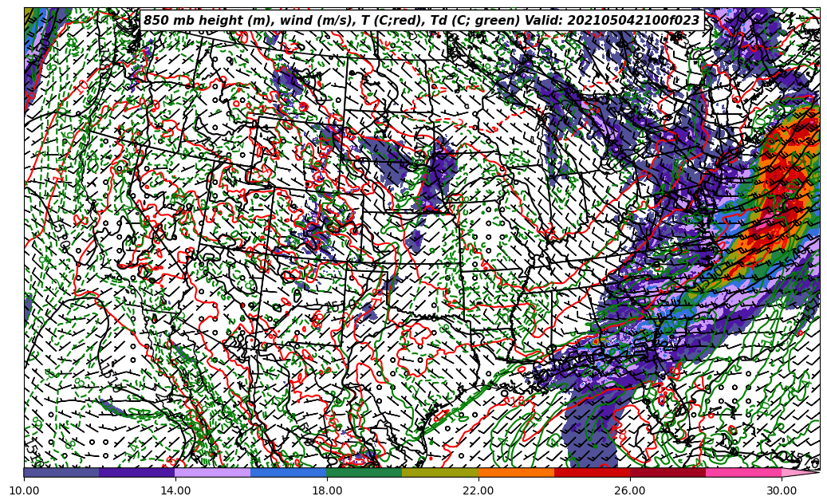Viewport: 827px width, 504px height.
Task: Click the crimson 26–28 colorbar segment
Action: 668,472
